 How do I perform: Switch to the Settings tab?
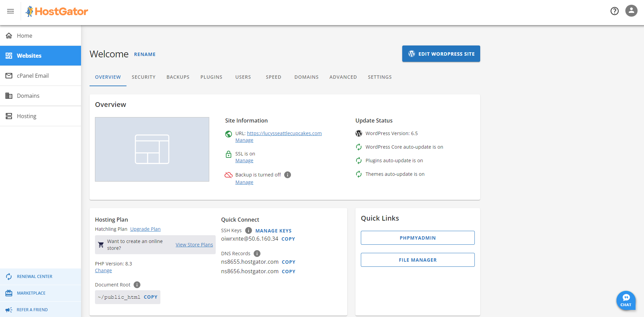click(x=380, y=77)
